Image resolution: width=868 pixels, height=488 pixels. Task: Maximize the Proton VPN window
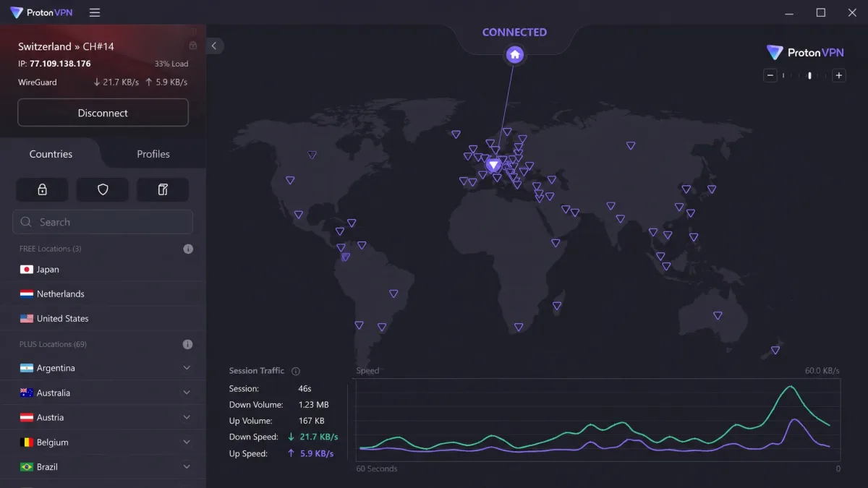[821, 12]
